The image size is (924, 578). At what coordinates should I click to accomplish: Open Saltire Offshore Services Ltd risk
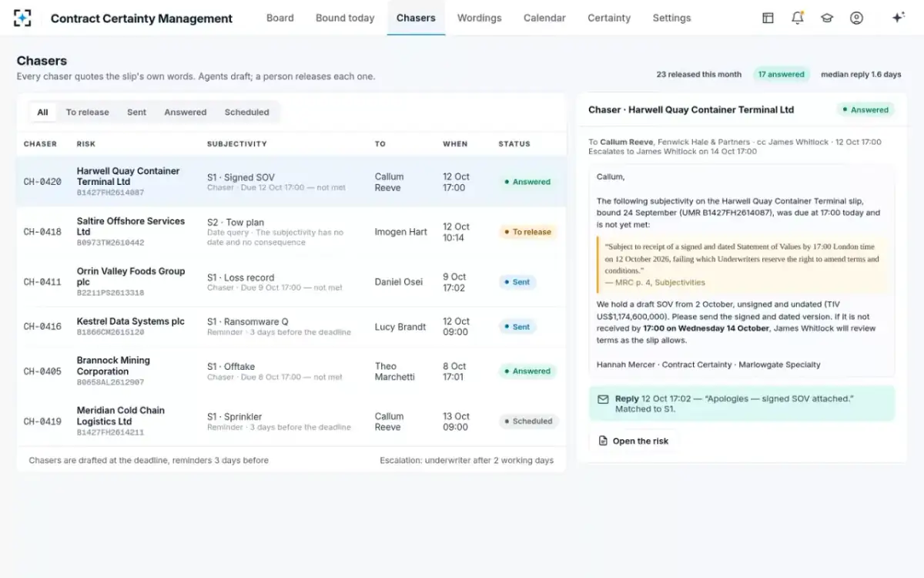pos(131,227)
